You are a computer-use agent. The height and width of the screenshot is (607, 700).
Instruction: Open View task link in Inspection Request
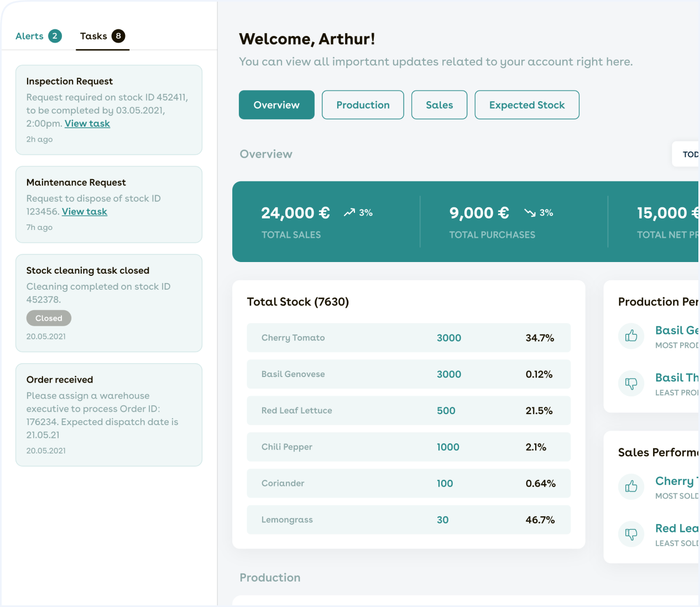[x=87, y=123]
